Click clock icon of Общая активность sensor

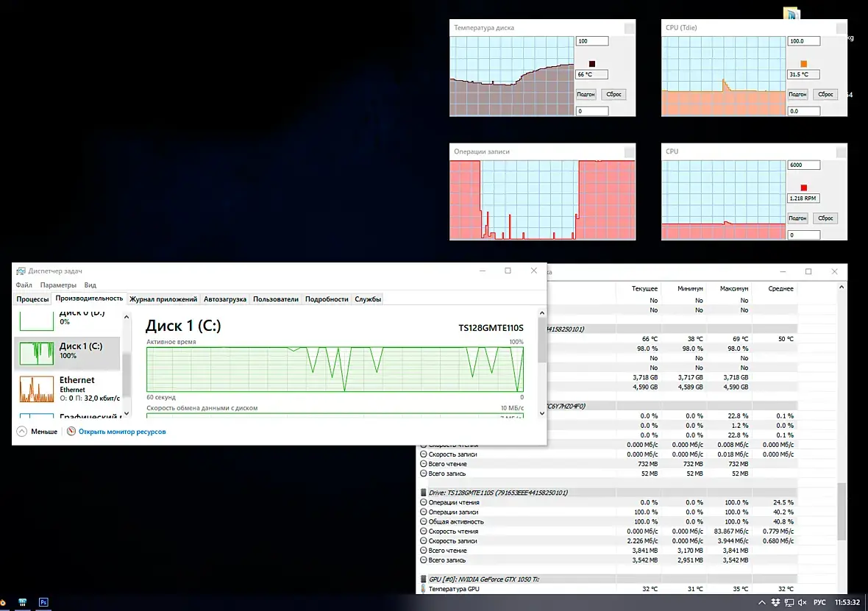coord(424,521)
